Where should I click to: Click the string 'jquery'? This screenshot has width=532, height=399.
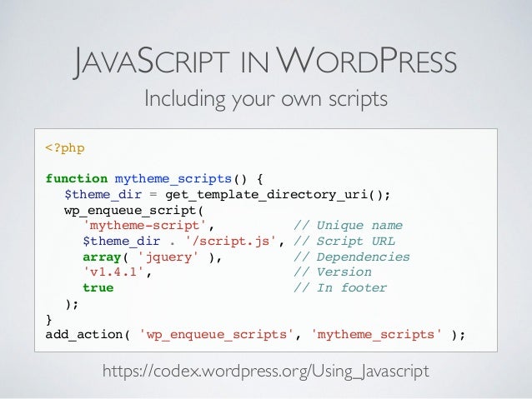(168, 257)
